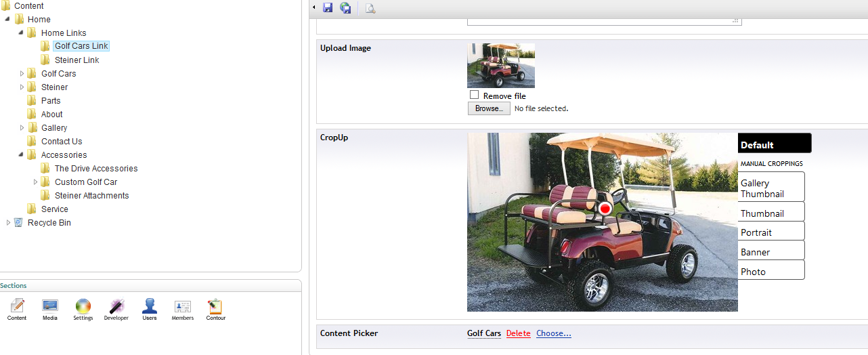The width and height of the screenshot is (868, 355).
Task: Select the Gallery Thumbnail crop tab
Action: (x=771, y=187)
